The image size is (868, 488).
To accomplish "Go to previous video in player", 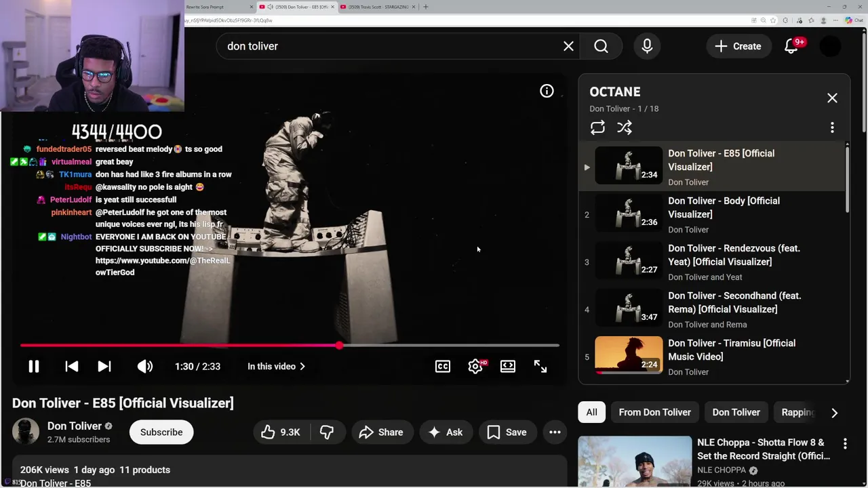I will [x=71, y=366].
